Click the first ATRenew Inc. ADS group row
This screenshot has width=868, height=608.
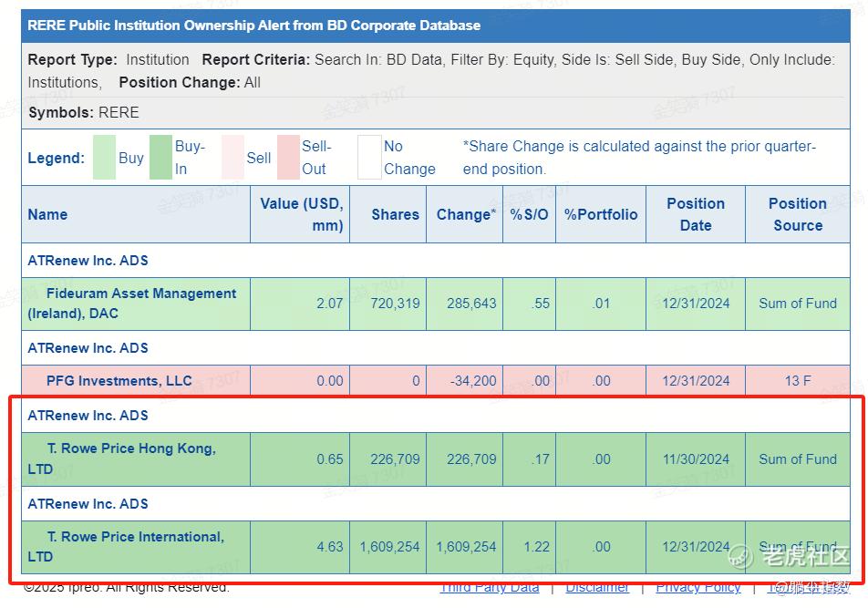pos(88,261)
